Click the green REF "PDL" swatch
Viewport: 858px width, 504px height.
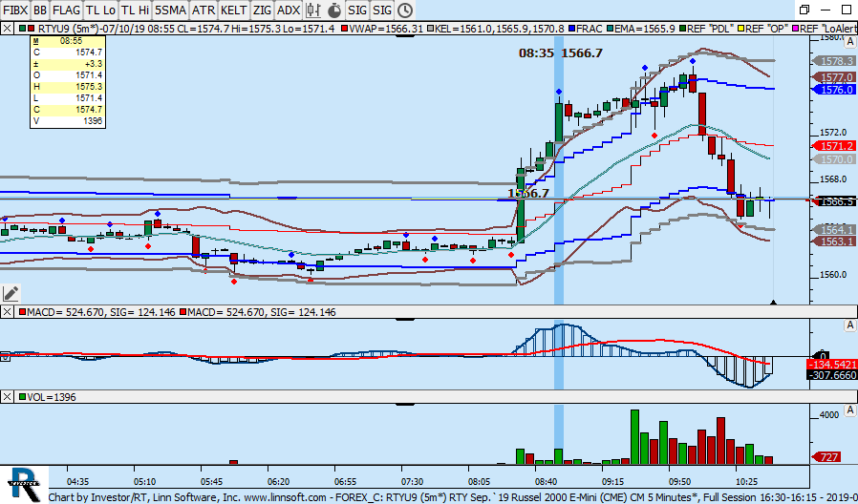pyautogui.click(x=683, y=29)
